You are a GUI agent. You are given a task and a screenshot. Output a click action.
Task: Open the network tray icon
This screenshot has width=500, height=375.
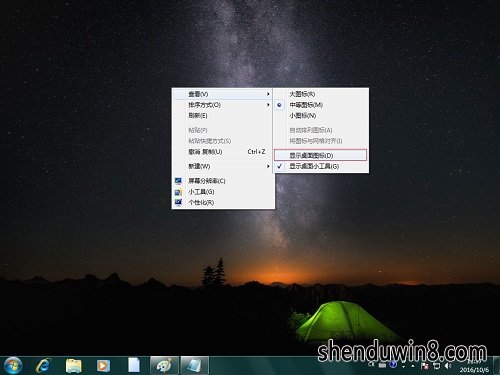tap(437, 366)
